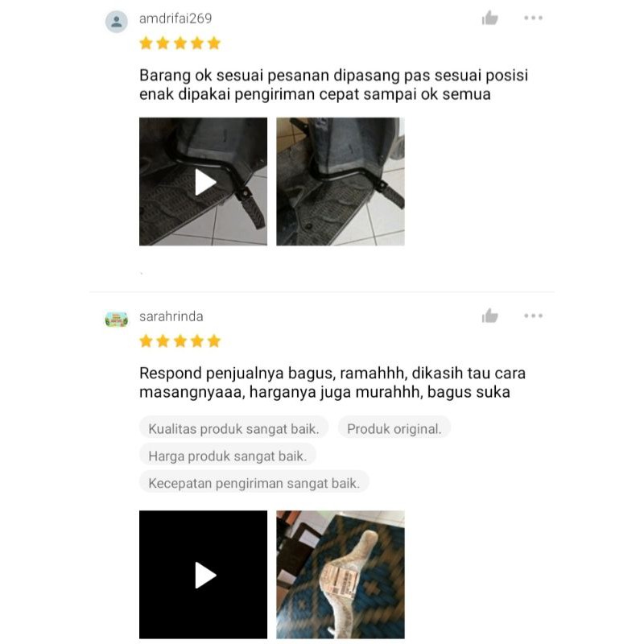644x644 pixels.
Task: View sarahrinda's photo of wrapped package
Action: coord(341,575)
